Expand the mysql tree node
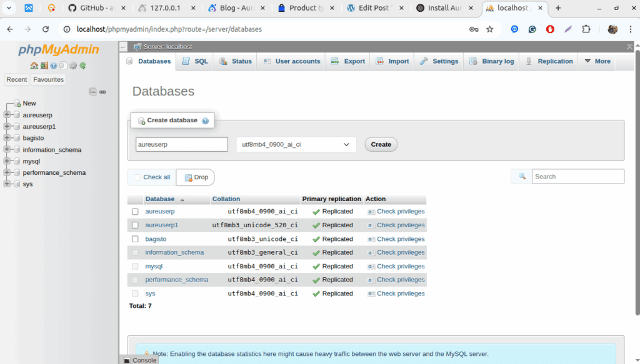The width and height of the screenshot is (640, 364). pyautogui.click(x=7, y=161)
